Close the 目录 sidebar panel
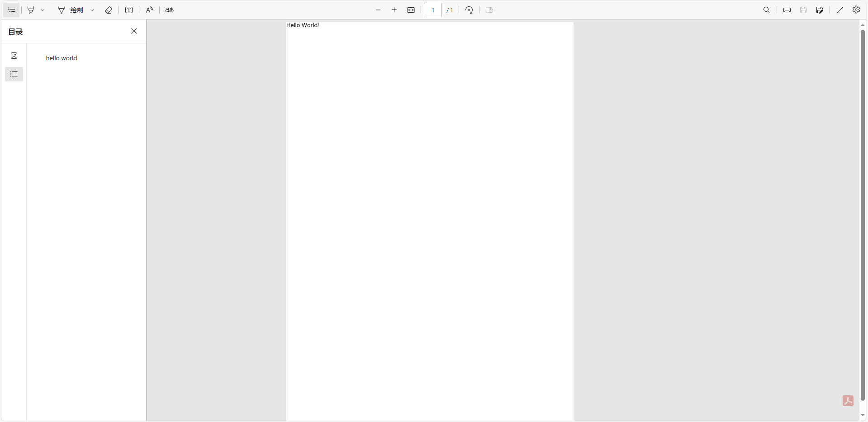868x422 pixels. point(134,31)
